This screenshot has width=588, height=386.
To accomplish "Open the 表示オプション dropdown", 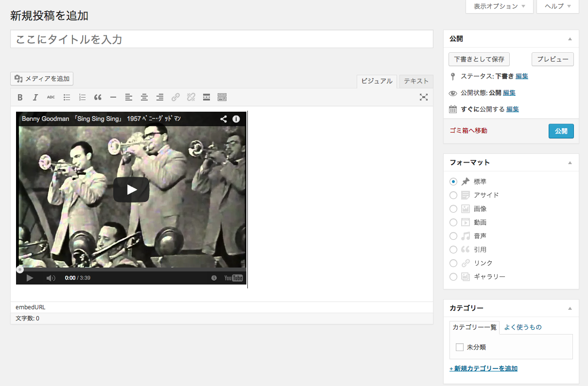I will (500, 6).
